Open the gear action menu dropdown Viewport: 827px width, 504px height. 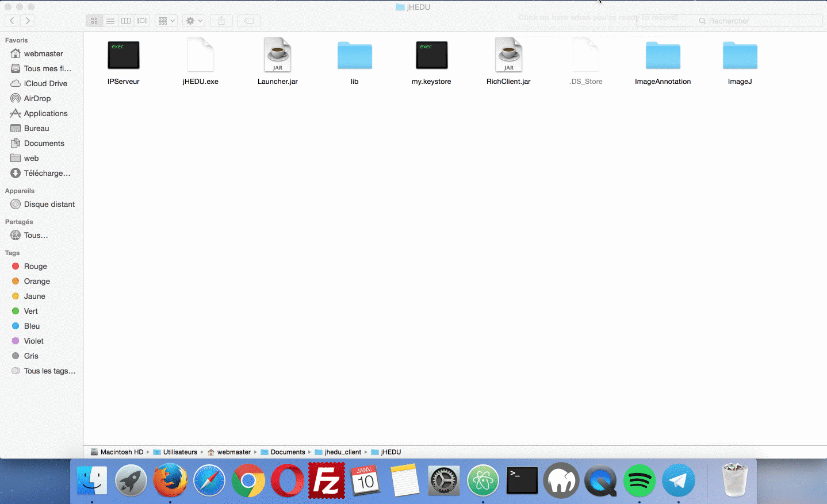pos(194,21)
